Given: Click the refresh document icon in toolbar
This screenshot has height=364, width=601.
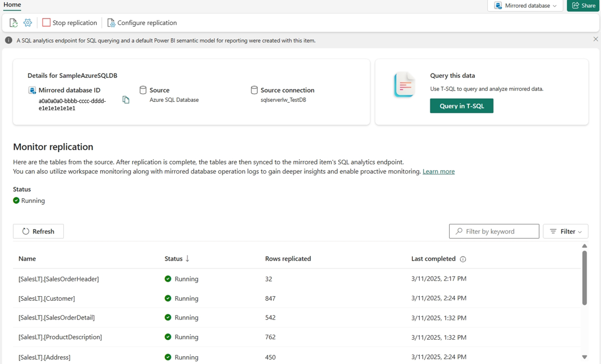Looking at the screenshot, I should pyautogui.click(x=14, y=23).
